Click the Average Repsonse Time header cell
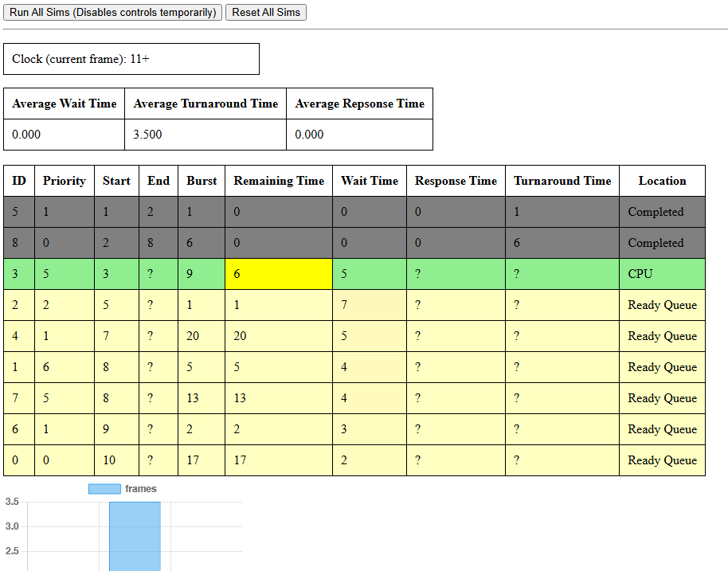728x571 pixels. (359, 104)
